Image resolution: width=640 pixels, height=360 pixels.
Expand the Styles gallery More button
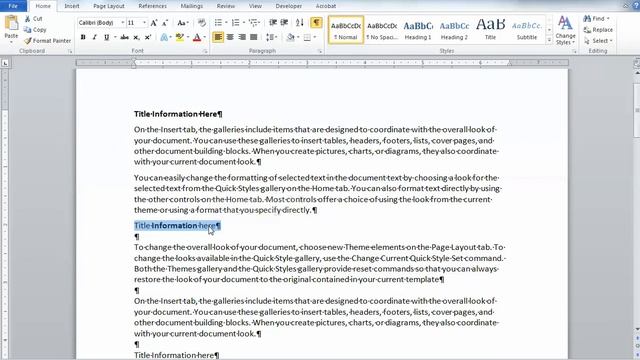point(549,41)
